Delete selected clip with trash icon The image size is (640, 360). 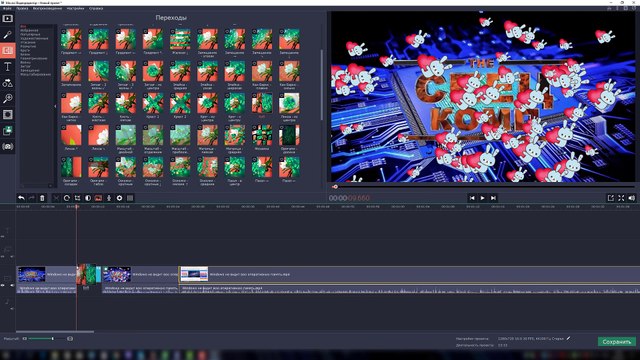click(42, 198)
